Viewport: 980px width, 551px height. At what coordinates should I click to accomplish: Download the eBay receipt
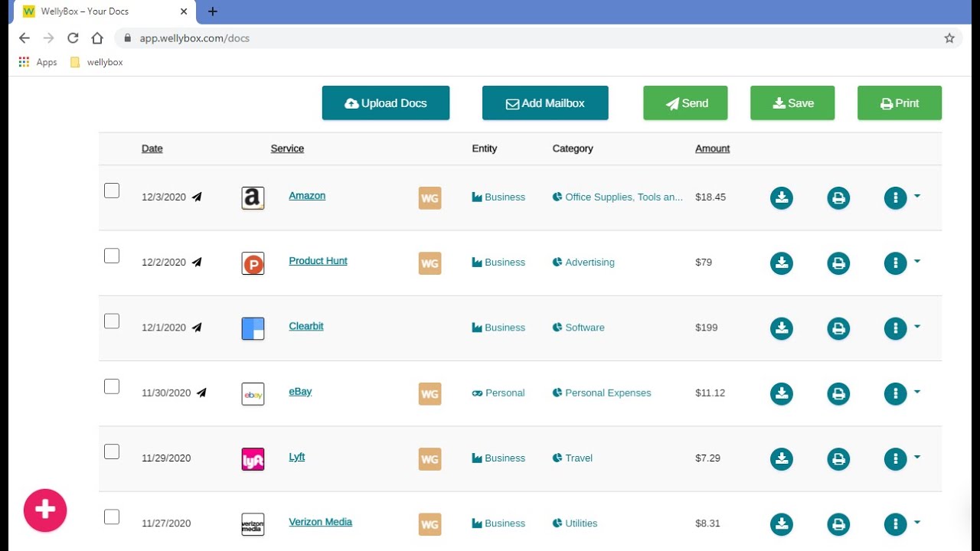click(x=781, y=393)
